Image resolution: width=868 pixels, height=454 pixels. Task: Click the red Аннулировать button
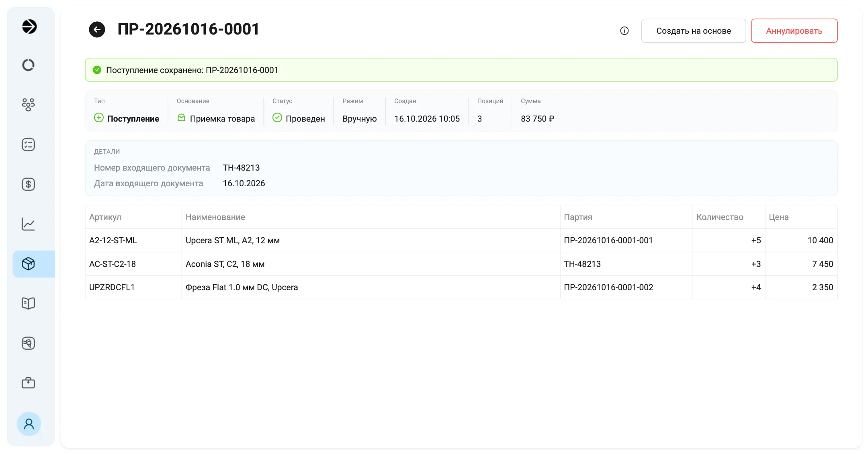click(794, 31)
